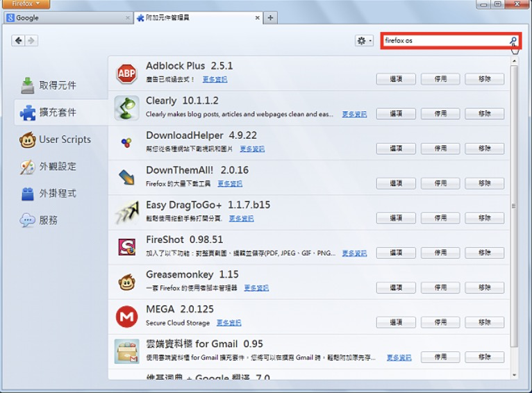Image resolution: width=532 pixels, height=393 pixels.
Task: Open 更多資訊 link for DownloadHelper
Action: (252, 149)
